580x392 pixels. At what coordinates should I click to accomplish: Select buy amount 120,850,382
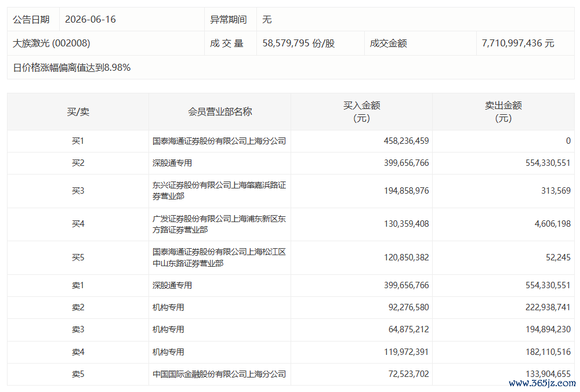click(406, 257)
